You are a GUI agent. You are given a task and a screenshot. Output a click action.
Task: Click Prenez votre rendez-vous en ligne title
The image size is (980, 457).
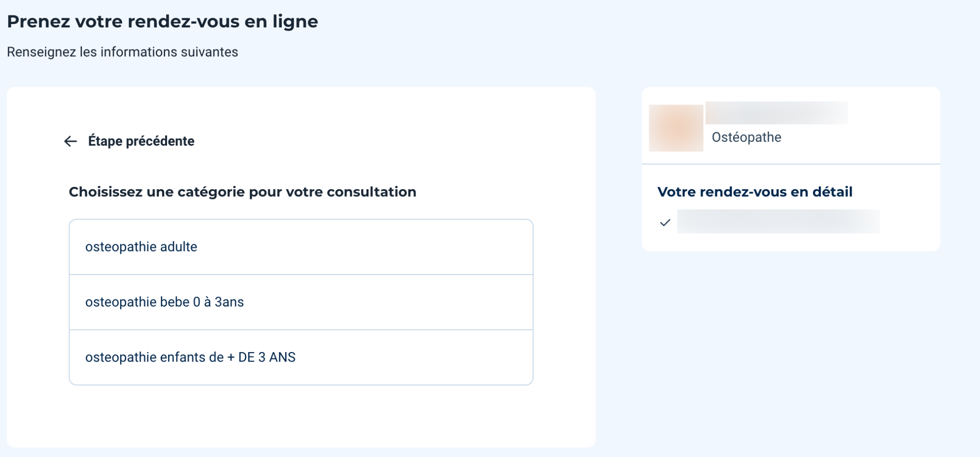click(163, 22)
